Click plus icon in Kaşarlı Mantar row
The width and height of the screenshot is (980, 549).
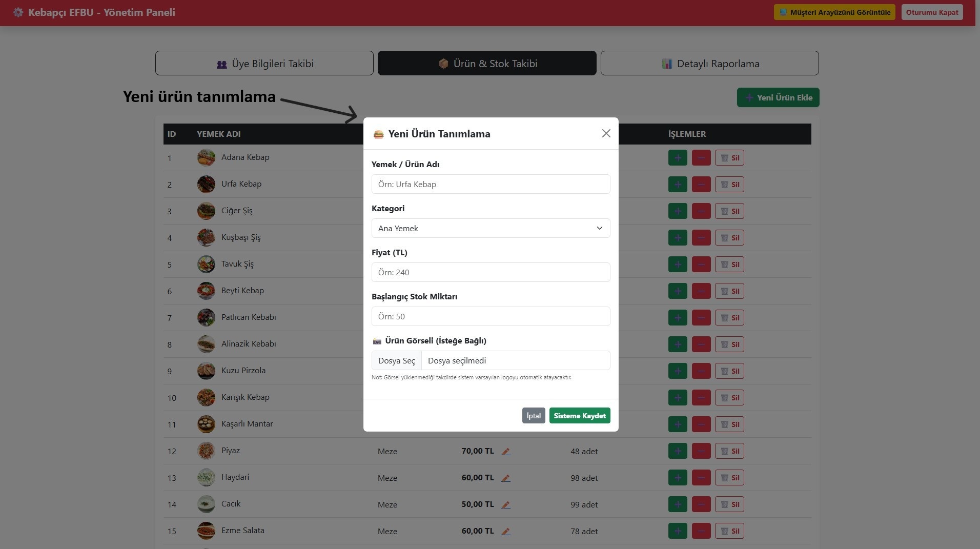tap(678, 424)
